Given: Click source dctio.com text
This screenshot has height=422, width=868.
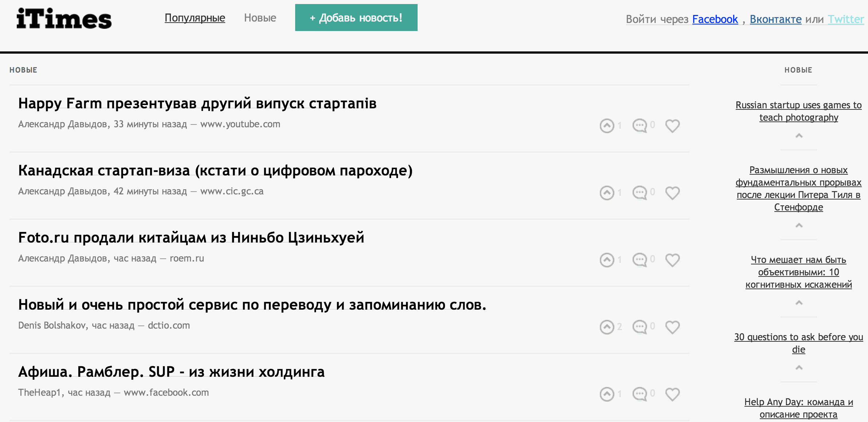Looking at the screenshot, I should click(169, 326).
